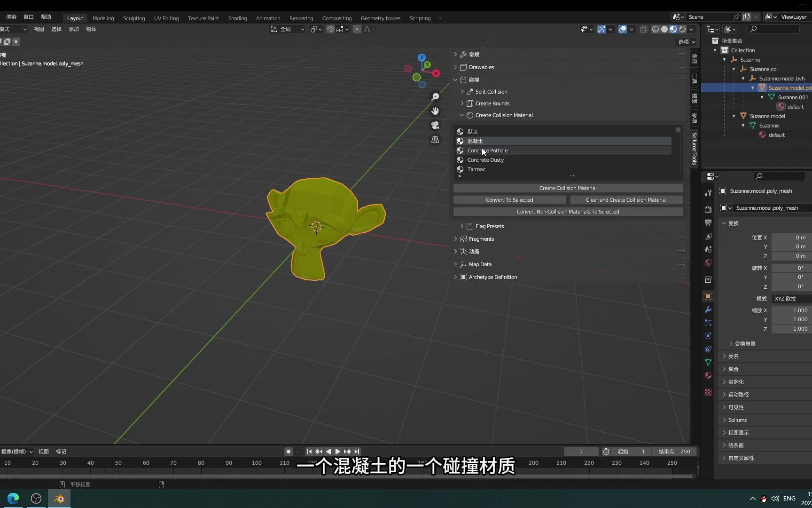
Task: Click the red X axis gizmo
Action: pyautogui.click(x=436, y=73)
